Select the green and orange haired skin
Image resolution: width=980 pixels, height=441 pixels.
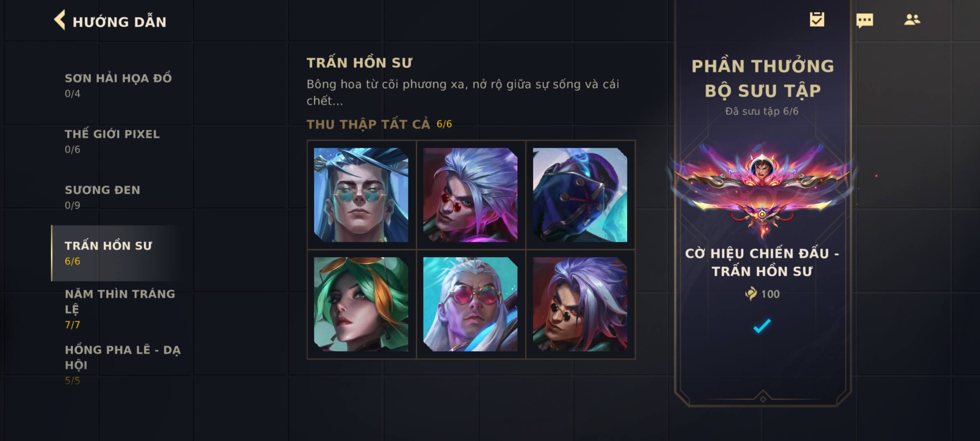coord(361,304)
